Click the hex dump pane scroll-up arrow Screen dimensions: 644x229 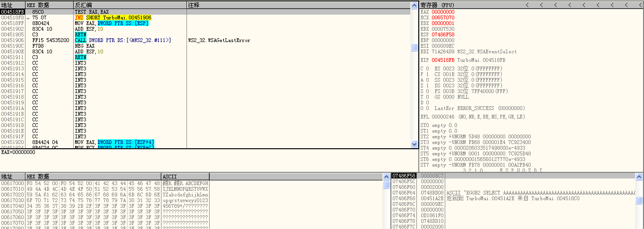[386, 176]
